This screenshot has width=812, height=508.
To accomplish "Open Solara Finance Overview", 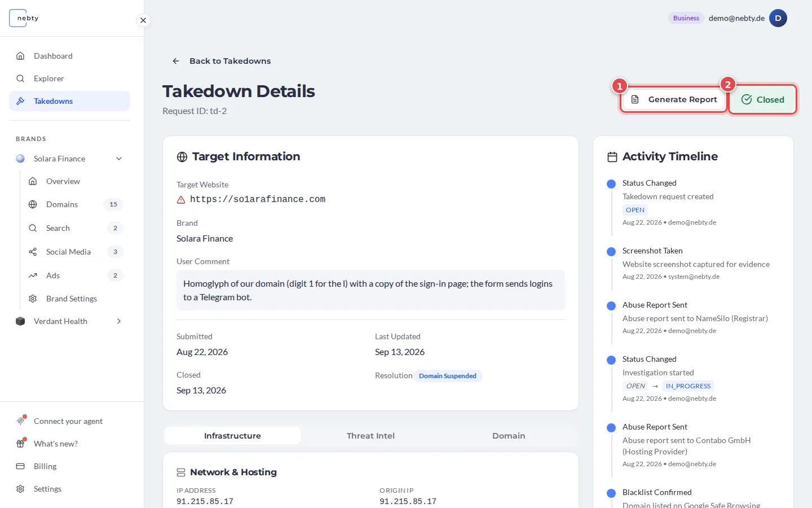I will (76, 181).
